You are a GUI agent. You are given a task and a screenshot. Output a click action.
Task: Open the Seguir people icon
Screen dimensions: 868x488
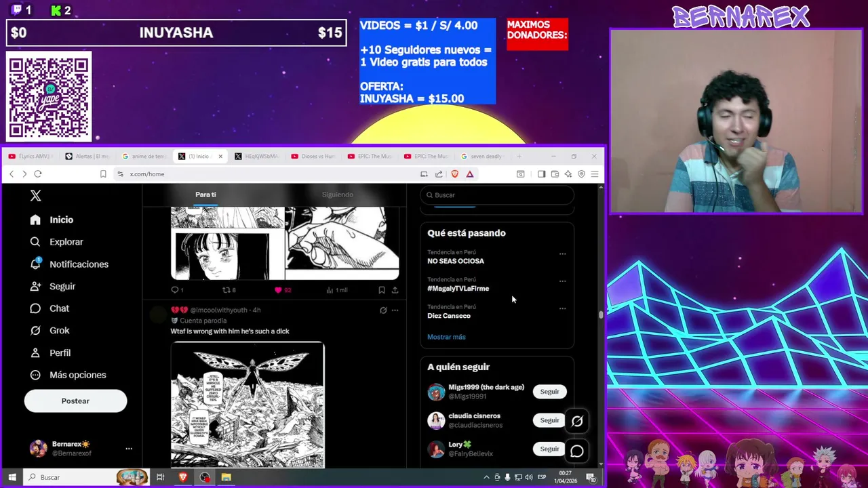(35, 286)
